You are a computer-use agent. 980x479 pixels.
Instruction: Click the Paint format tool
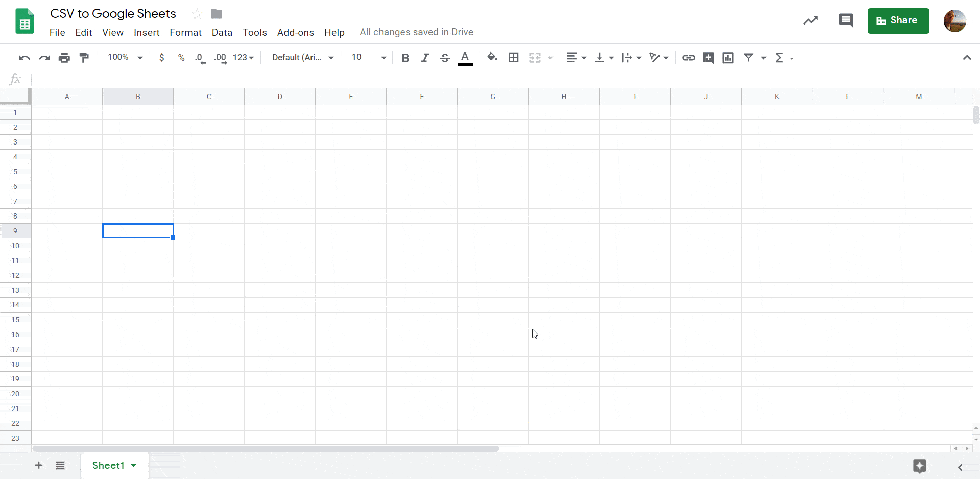(x=84, y=57)
